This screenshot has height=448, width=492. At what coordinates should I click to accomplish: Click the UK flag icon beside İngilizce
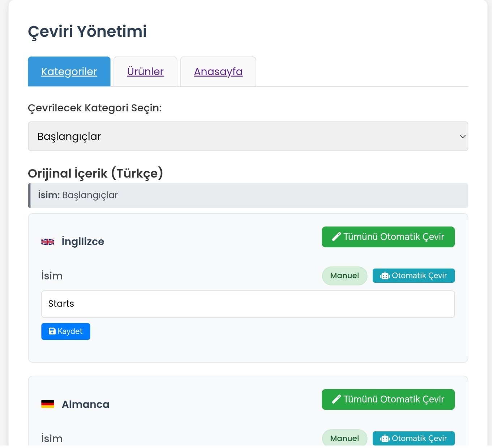coord(48,242)
